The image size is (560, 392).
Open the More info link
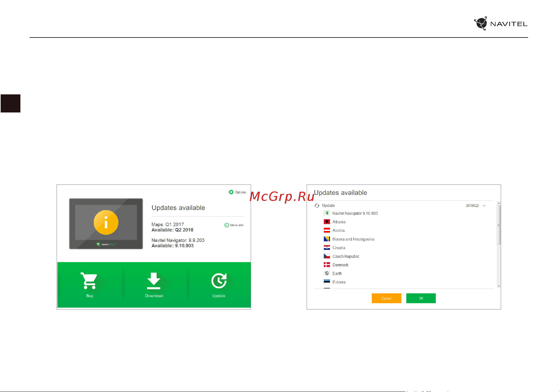[237, 225]
